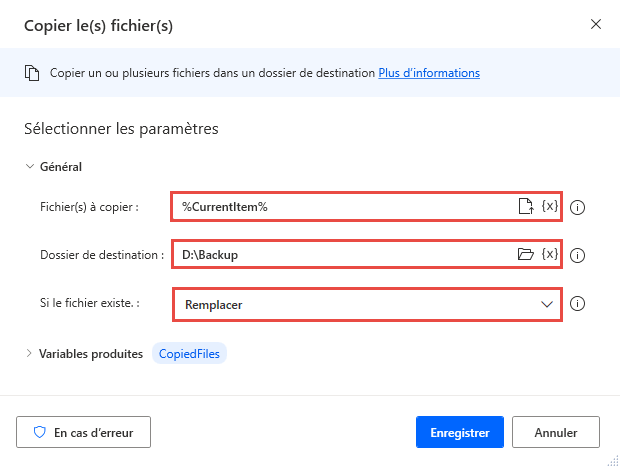
Task: Open the En cas d'erreur settings
Action: pyautogui.click(x=83, y=433)
